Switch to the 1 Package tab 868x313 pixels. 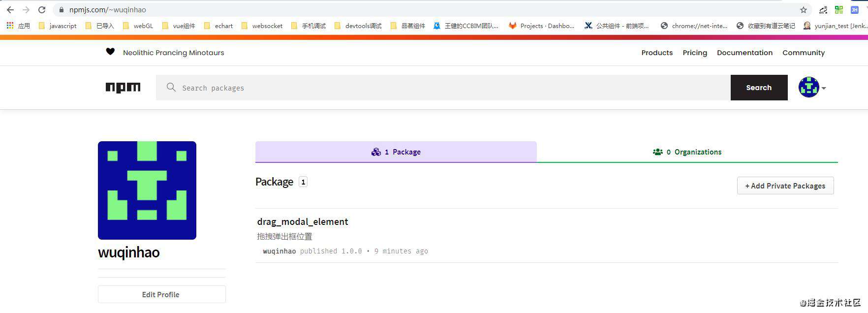[x=396, y=152]
